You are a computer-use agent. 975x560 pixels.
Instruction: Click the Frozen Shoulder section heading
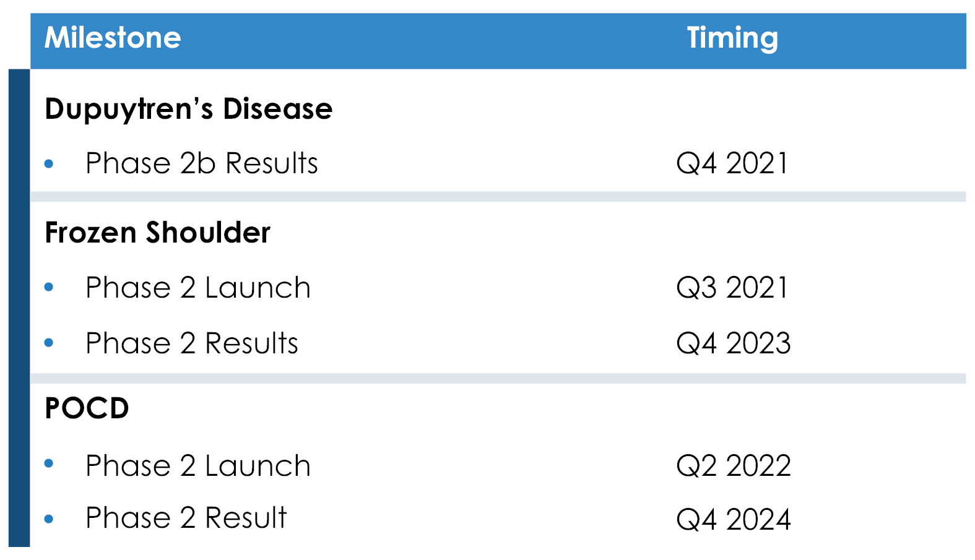pyautogui.click(x=158, y=233)
